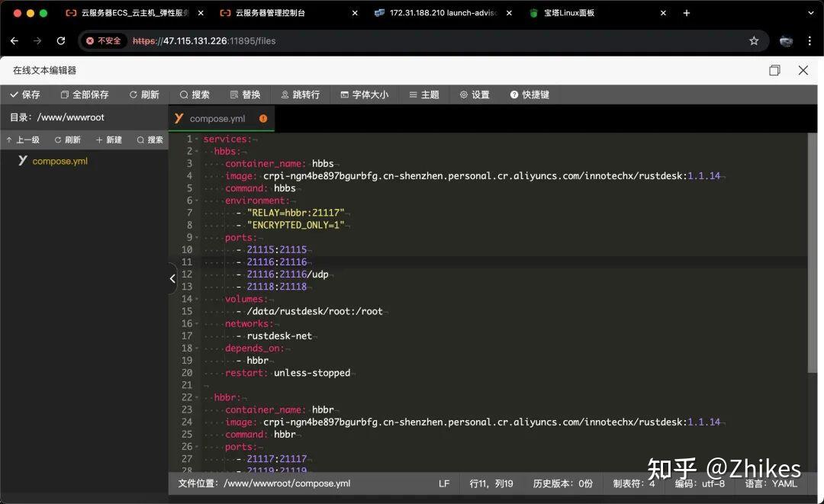Click the Save (保存) toolbar button

(x=24, y=95)
